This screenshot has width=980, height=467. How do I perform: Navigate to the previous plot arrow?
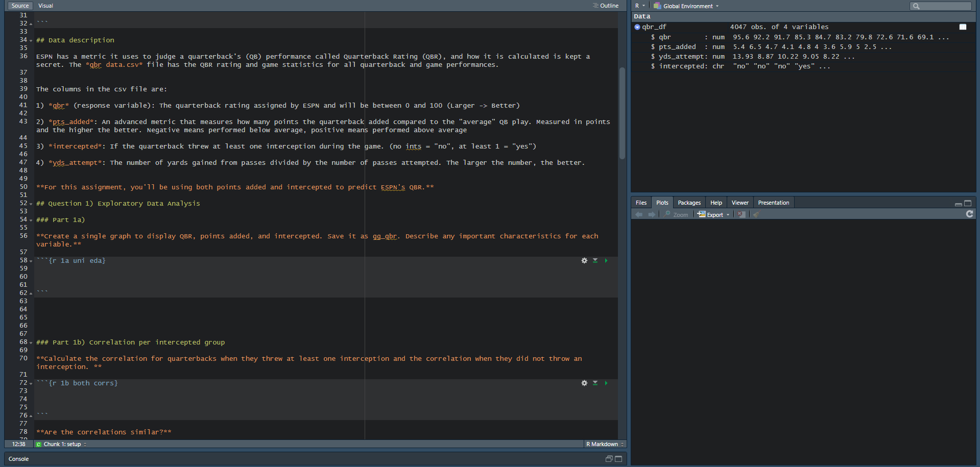[x=638, y=214]
